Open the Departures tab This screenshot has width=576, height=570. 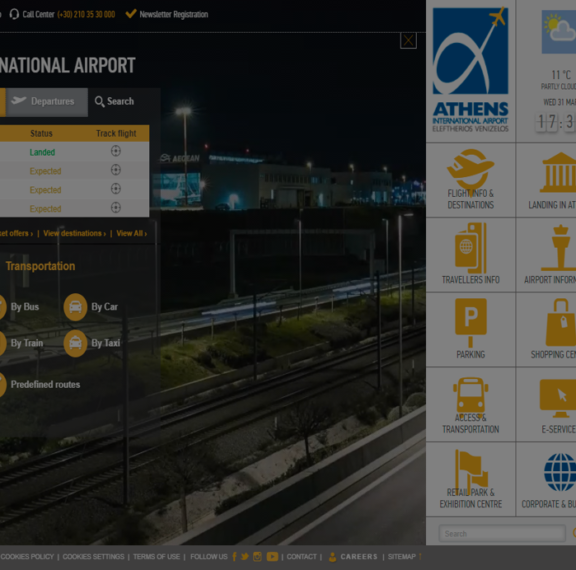47,102
